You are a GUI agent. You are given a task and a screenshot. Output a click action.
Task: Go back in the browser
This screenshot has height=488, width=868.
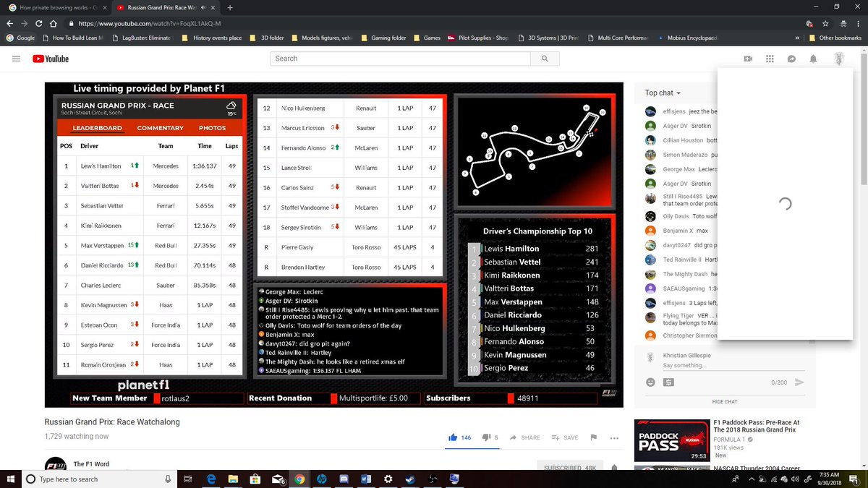pos(10,23)
